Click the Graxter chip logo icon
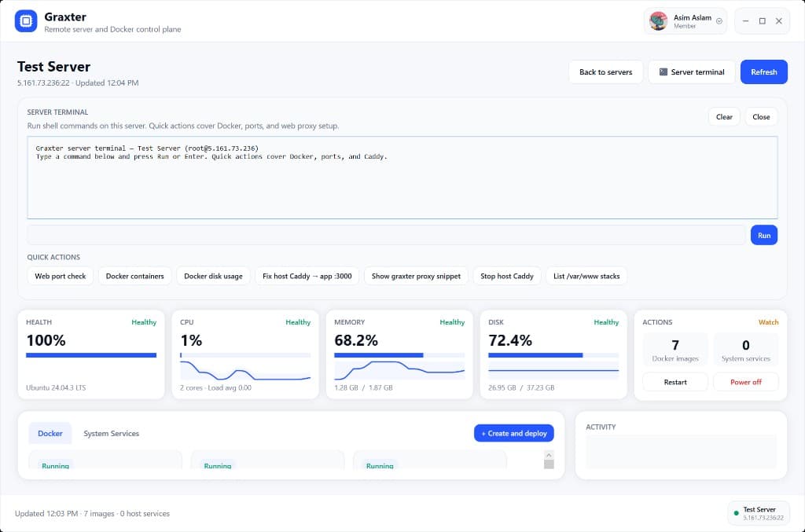 click(x=26, y=21)
